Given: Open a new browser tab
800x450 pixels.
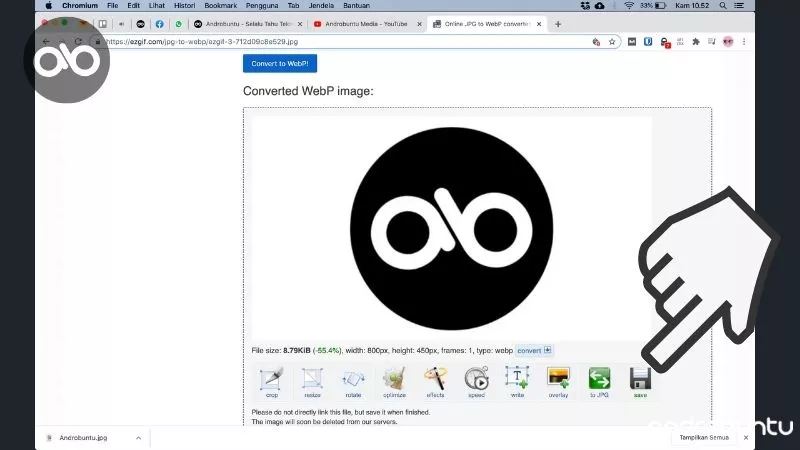Looking at the screenshot, I should pyautogui.click(x=558, y=24).
